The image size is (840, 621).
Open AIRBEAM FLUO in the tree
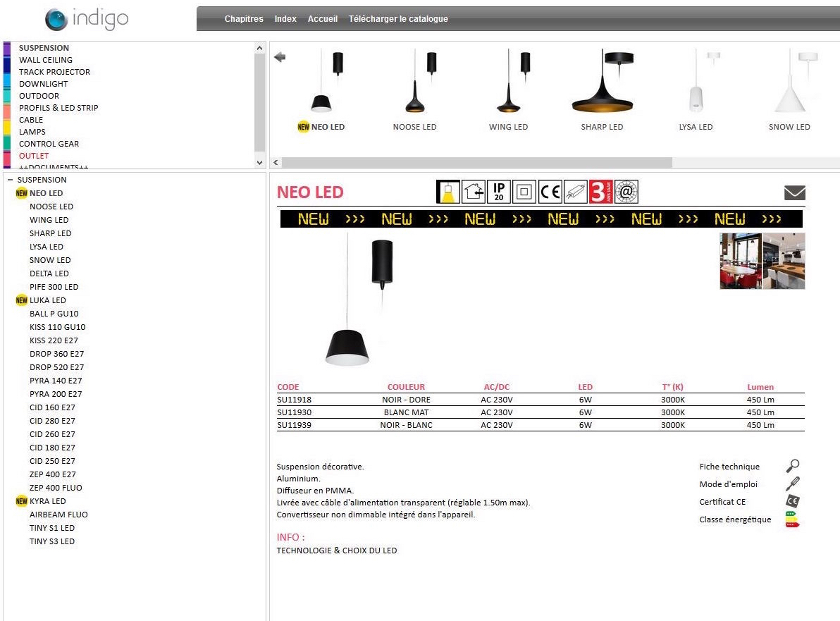coord(59,515)
